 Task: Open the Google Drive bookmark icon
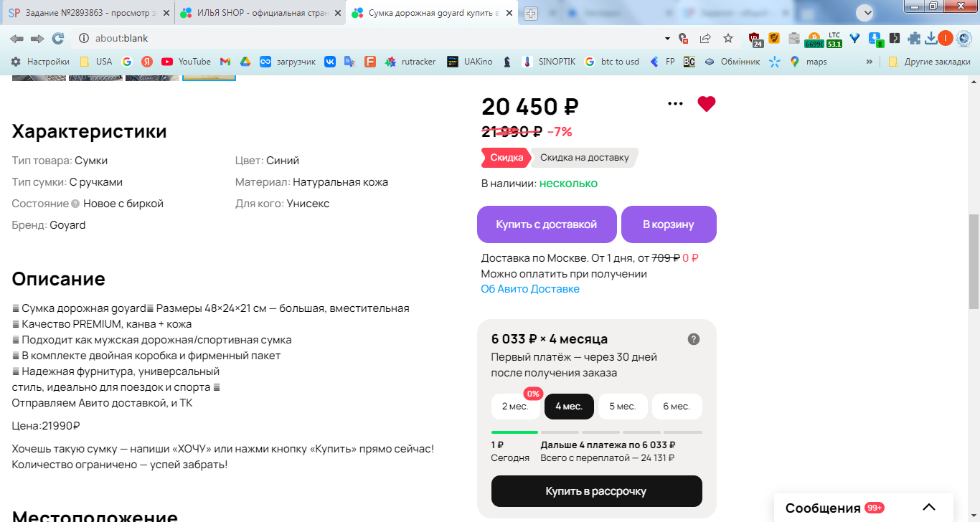click(245, 62)
